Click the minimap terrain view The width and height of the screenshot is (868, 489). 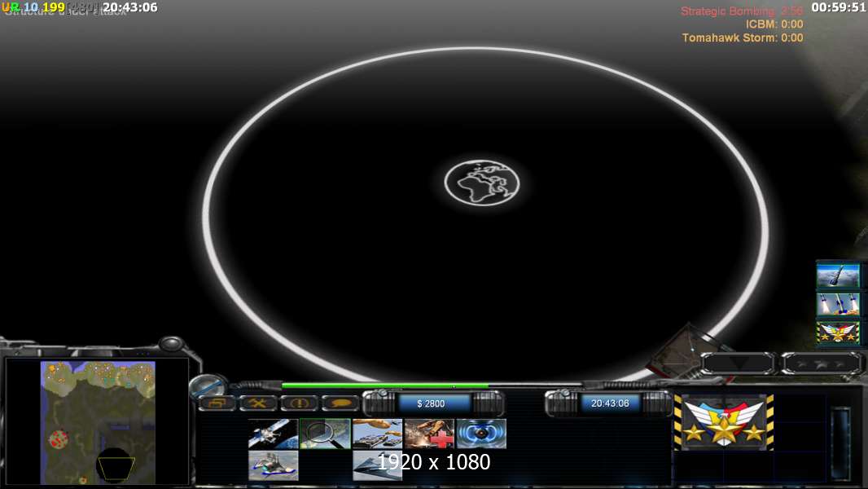coord(98,423)
